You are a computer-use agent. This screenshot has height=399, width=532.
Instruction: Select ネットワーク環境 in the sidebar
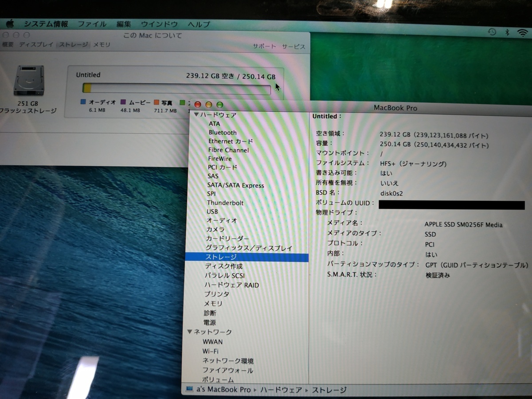pos(228,361)
